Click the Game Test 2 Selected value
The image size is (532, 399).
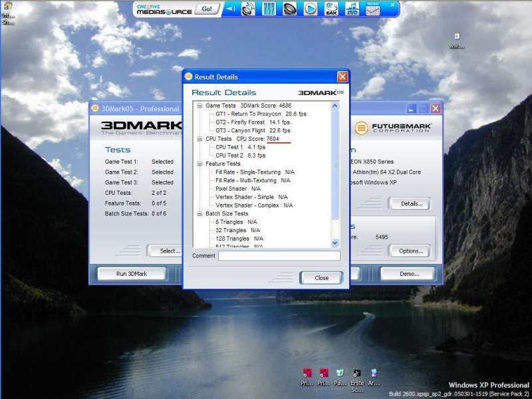162,172
